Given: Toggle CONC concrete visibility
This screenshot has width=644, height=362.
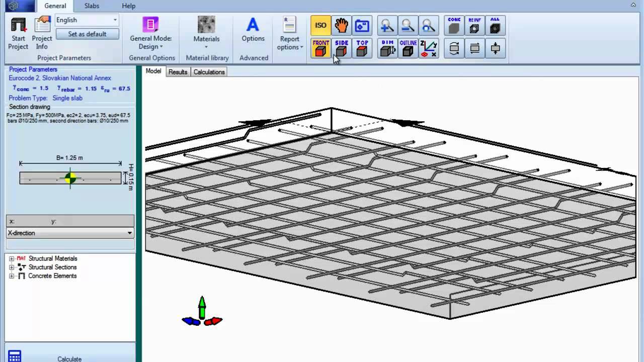Looking at the screenshot, I should click(453, 25).
